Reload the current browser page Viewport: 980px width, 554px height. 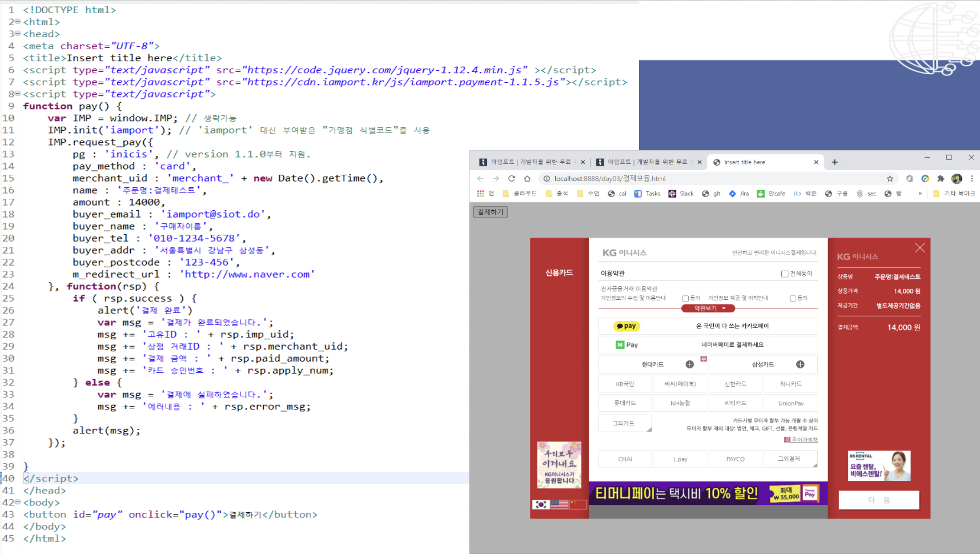pyautogui.click(x=512, y=178)
